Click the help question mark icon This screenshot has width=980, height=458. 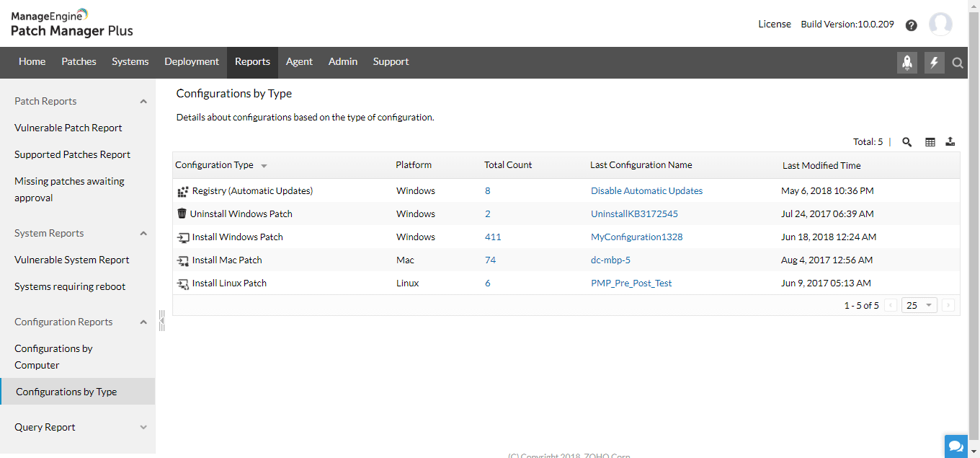(x=912, y=25)
